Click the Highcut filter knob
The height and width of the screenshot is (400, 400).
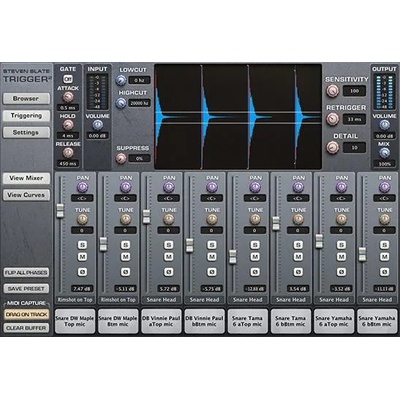[121, 103]
